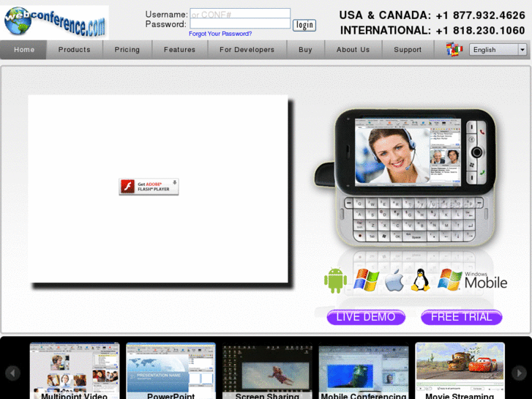The width and height of the screenshot is (532, 399).
Task: Open the Pricing menu item
Action: click(x=127, y=50)
